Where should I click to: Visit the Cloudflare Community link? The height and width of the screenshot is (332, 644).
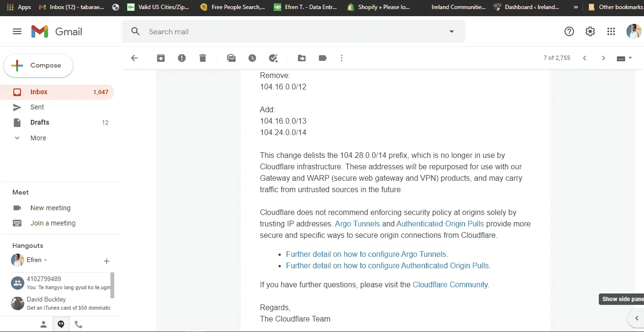[450, 284]
